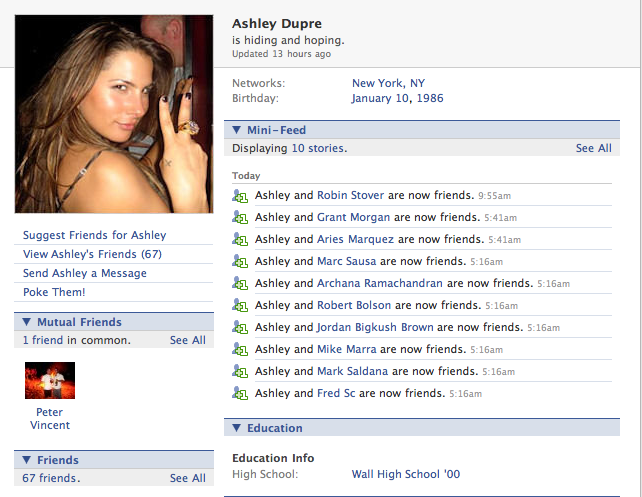This screenshot has height=497, width=642.
Task: Open Grant Morgan's profile
Action: [354, 217]
